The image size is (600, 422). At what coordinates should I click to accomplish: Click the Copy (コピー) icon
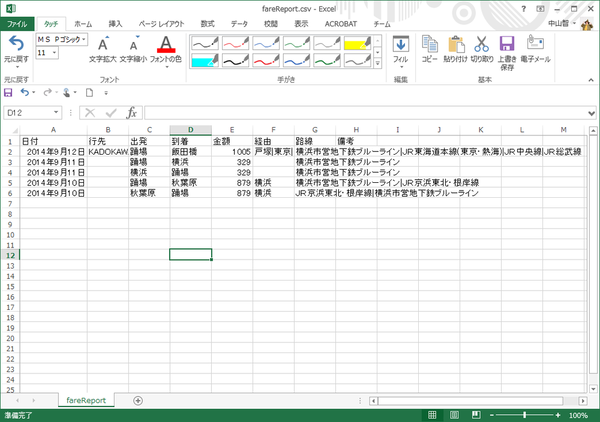click(430, 44)
